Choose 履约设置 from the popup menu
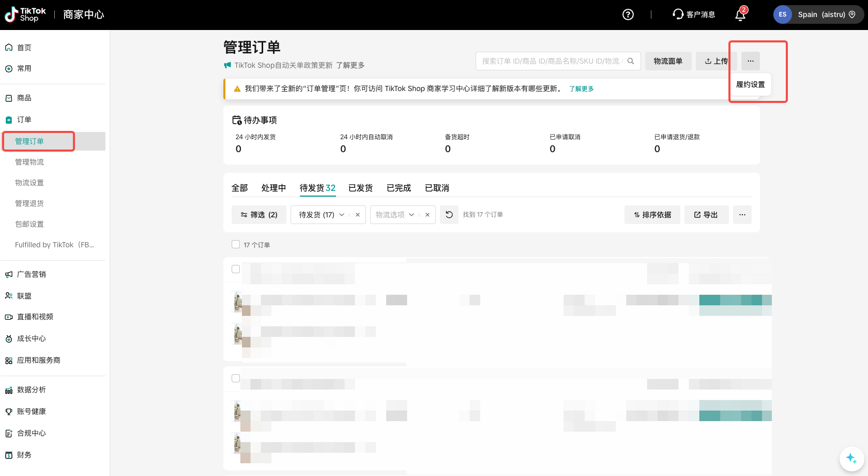 (750, 84)
